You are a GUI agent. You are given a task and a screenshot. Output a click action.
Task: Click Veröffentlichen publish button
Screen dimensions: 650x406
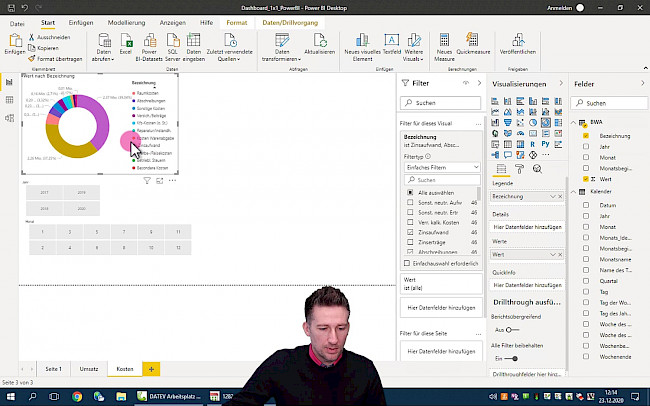click(510, 46)
